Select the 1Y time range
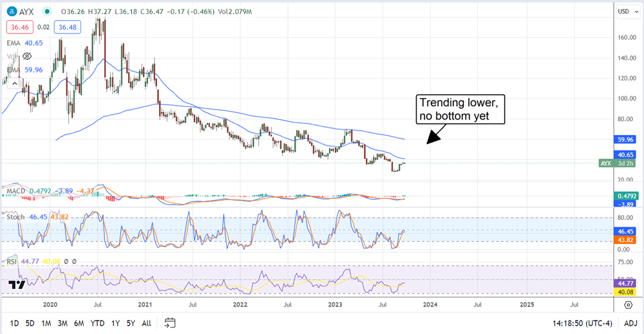Viewport: 644px width, 334px height. tap(115, 323)
